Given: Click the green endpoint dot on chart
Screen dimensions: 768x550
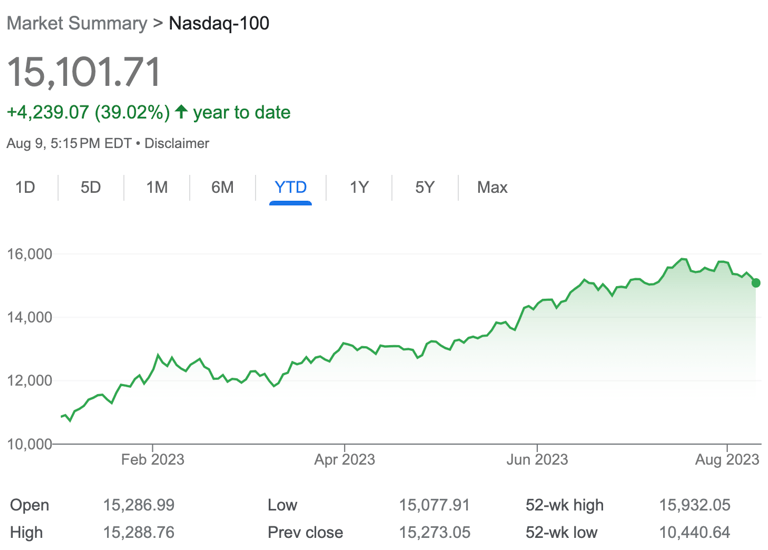Looking at the screenshot, I should pyautogui.click(x=756, y=283).
